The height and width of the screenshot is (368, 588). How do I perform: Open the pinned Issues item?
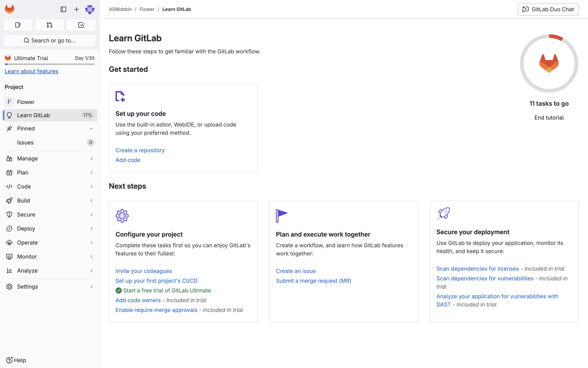50,143
